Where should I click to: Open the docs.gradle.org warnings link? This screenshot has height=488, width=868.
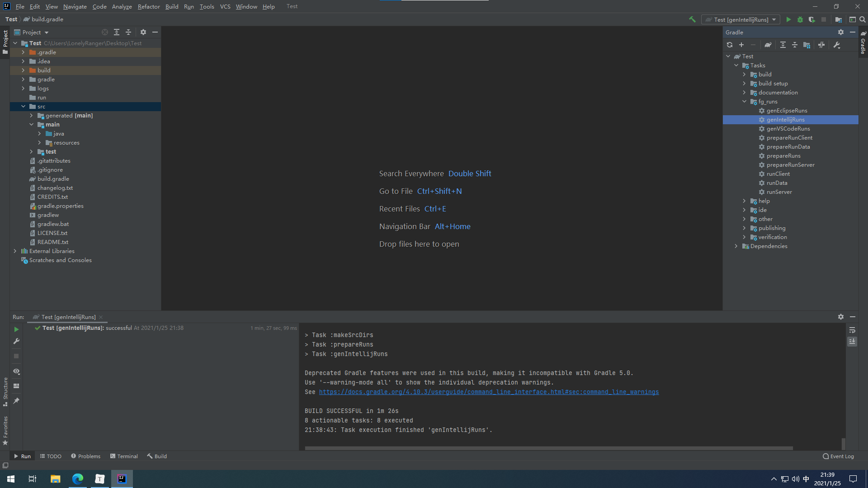click(x=489, y=392)
